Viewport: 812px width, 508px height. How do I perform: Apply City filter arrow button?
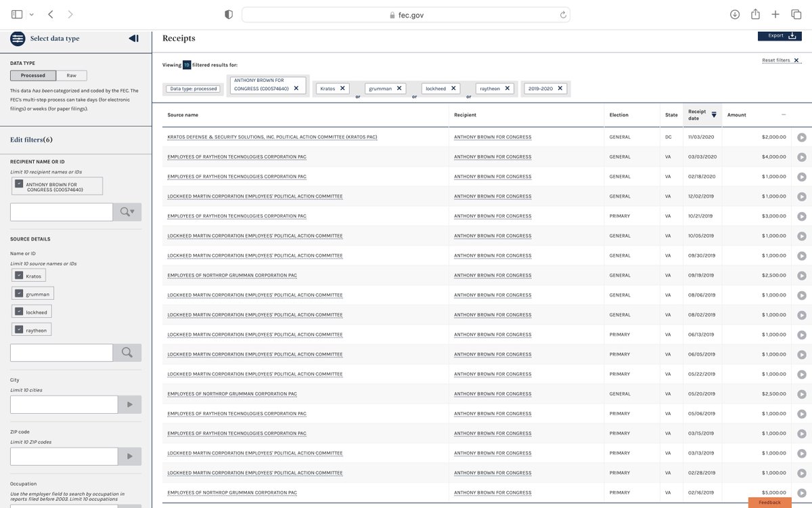coord(130,405)
